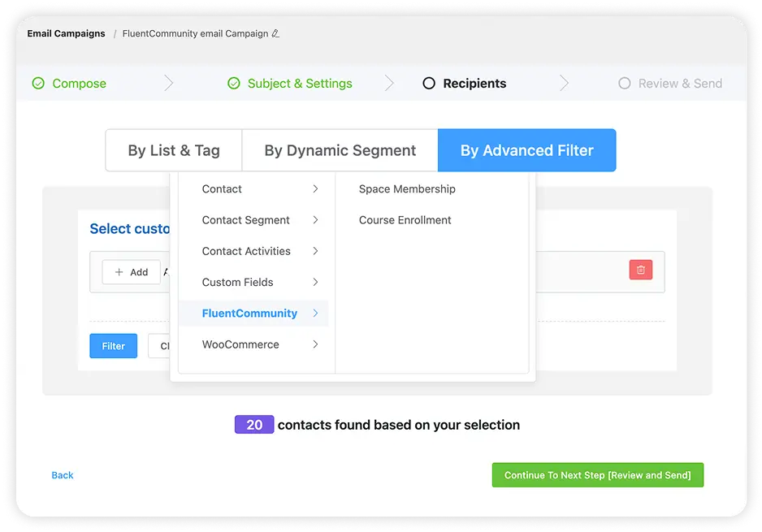Click the red trash delete icon
The height and width of the screenshot is (532, 762).
point(640,270)
